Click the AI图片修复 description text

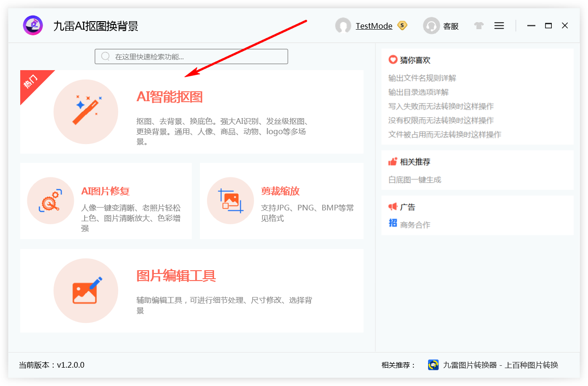131,218
